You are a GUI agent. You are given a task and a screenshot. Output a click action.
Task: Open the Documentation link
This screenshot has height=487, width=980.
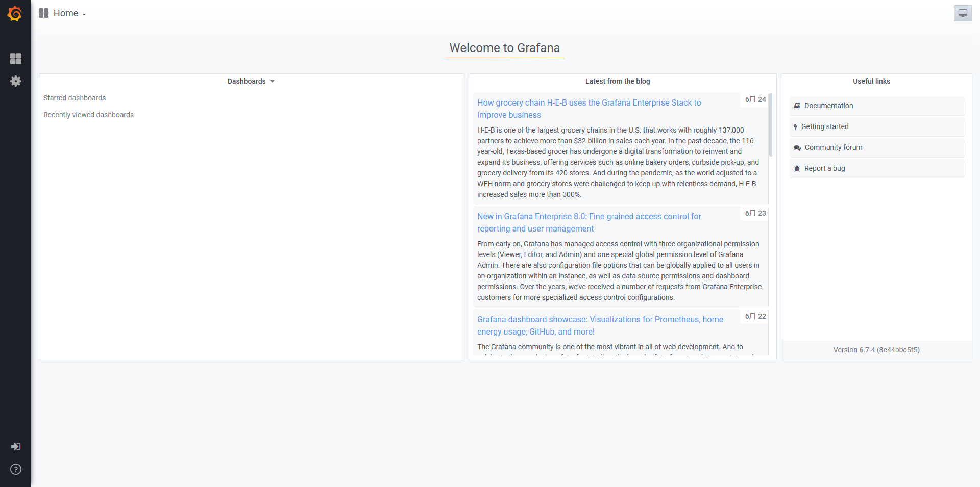[876, 106]
